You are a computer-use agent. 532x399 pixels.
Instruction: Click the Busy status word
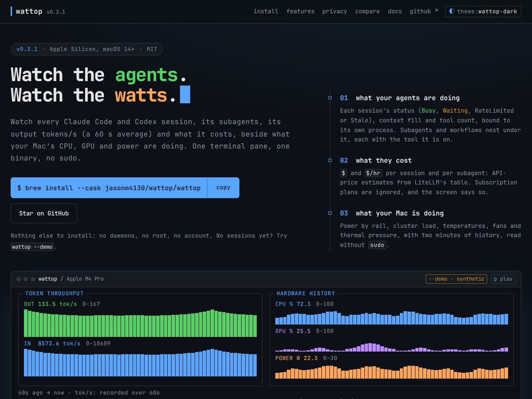coord(428,111)
